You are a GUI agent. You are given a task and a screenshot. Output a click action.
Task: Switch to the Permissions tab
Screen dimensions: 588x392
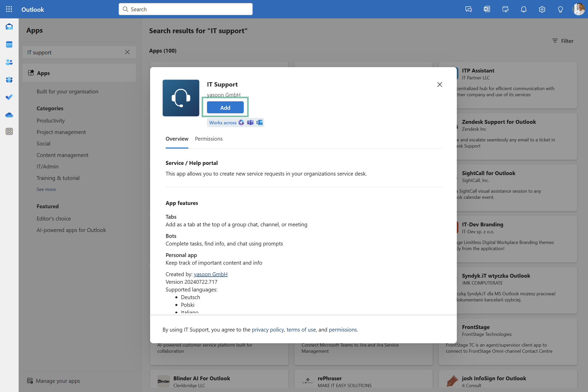(x=209, y=139)
